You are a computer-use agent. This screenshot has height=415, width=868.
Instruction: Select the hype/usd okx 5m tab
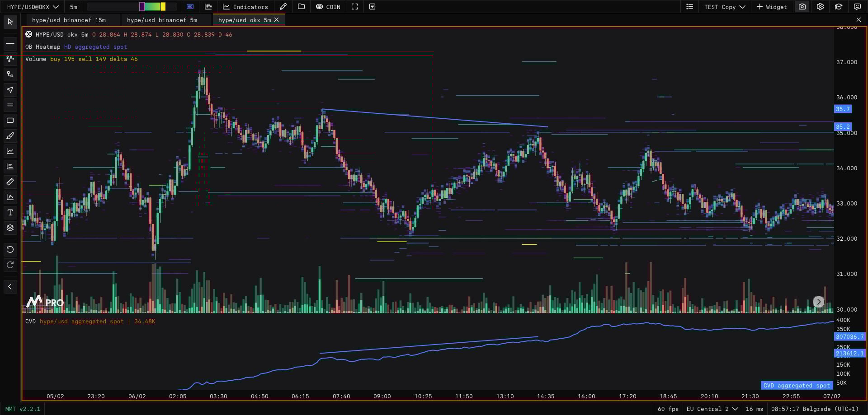[244, 20]
